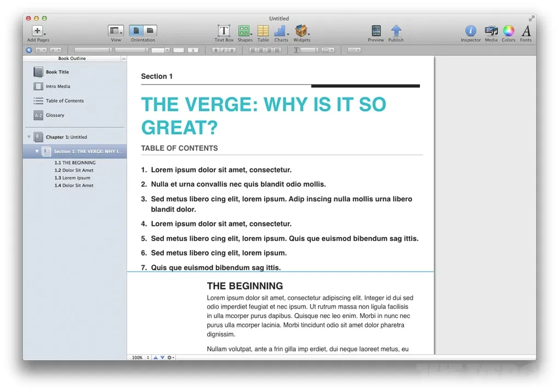
Task: Toggle full screen window mode
Action: tap(532, 18)
